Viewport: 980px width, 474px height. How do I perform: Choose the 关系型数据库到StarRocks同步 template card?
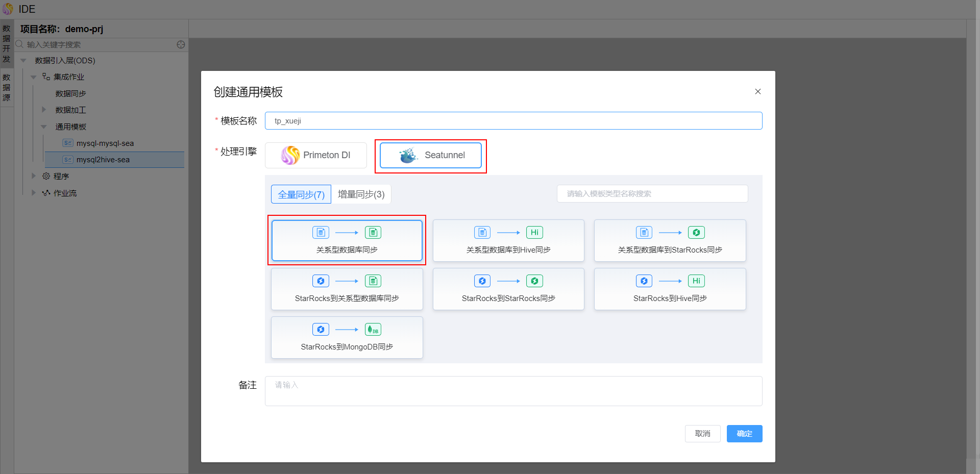click(x=670, y=240)
